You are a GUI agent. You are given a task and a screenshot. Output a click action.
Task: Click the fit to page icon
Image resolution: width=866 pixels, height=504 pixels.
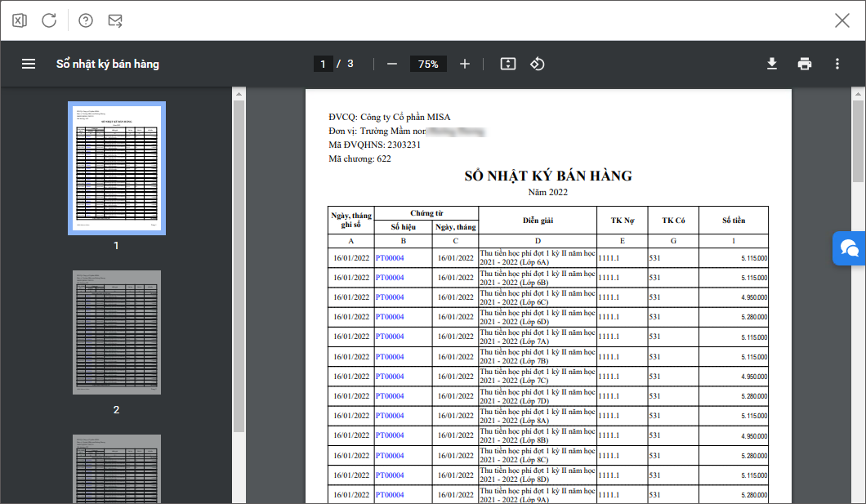508,64
